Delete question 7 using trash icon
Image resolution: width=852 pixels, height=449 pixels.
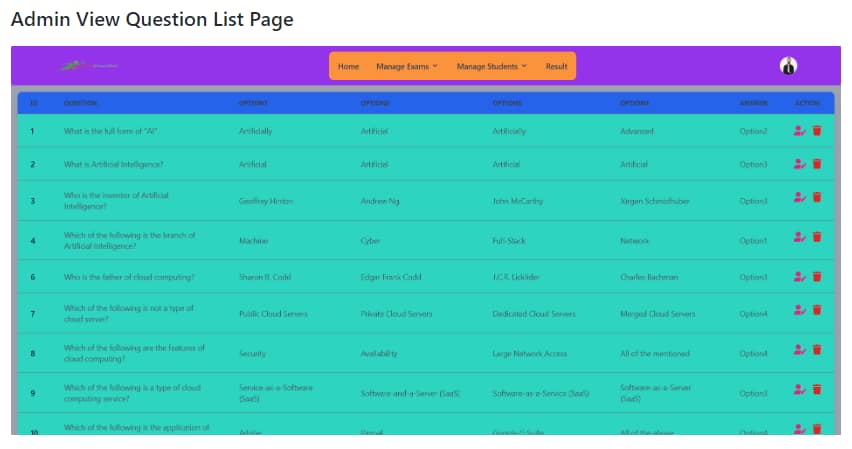817,310
